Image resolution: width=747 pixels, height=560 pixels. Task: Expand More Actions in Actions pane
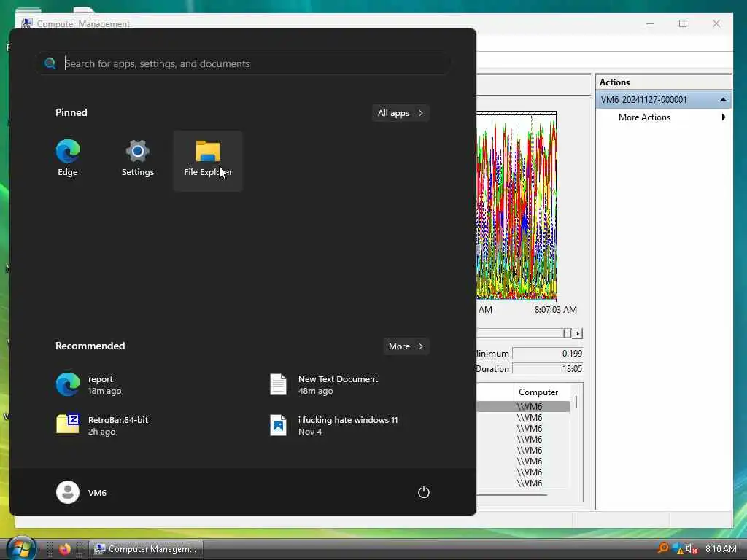click(x=663, y=117)
